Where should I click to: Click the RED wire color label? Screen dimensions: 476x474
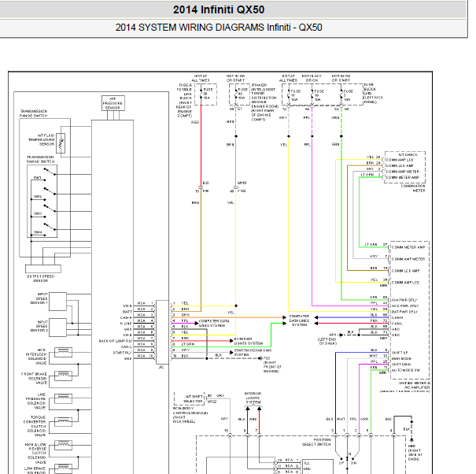[x=195, y=122]
